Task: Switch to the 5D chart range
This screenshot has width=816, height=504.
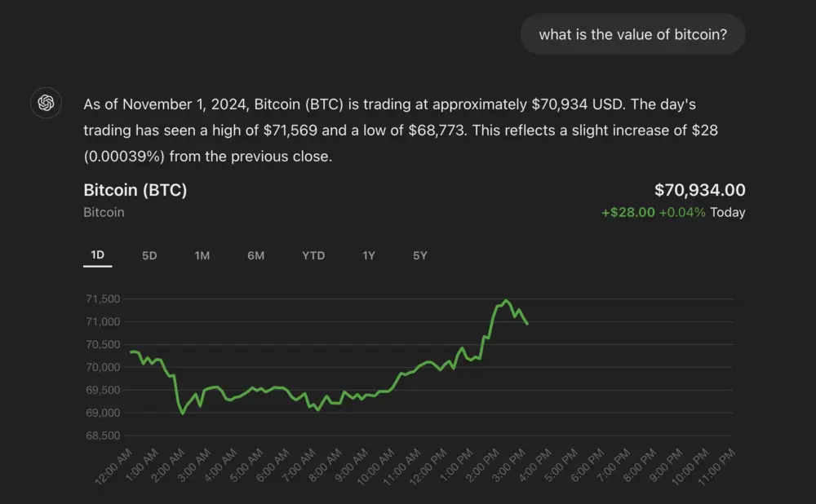Action: coord(149,255)
